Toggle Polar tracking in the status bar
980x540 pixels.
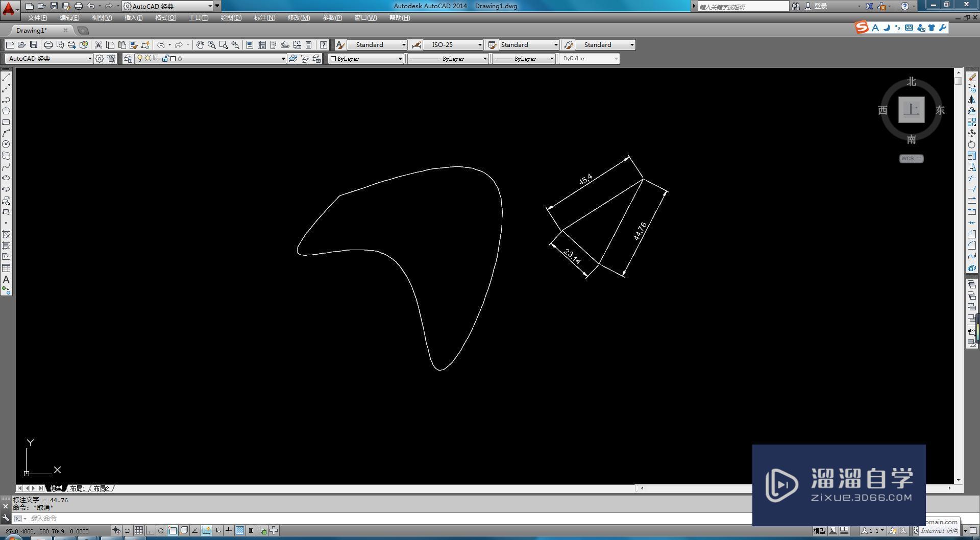(161, 530)
